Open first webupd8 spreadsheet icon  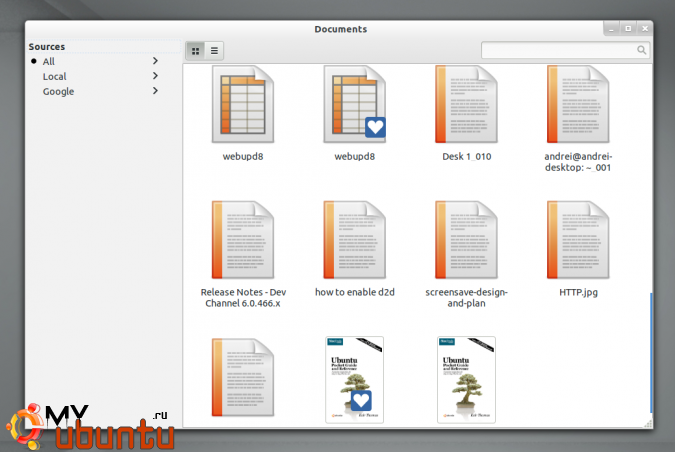(x=243, y=104)
